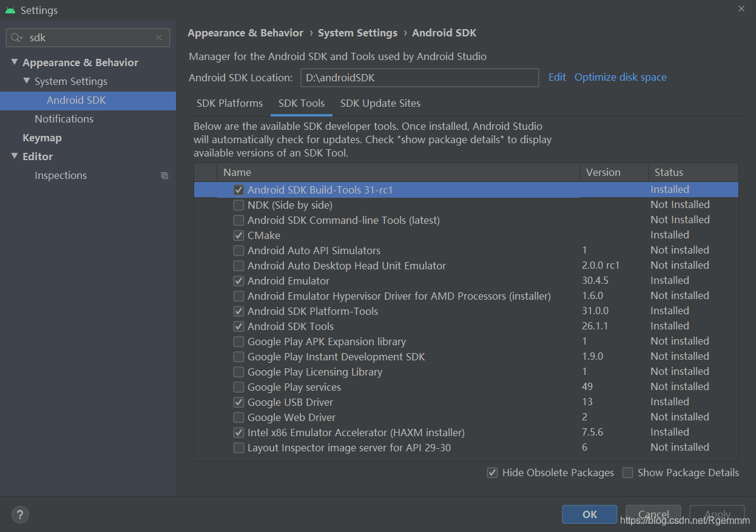Focus the settings search field
Screen dimensions: 756x532
(88, 38)
